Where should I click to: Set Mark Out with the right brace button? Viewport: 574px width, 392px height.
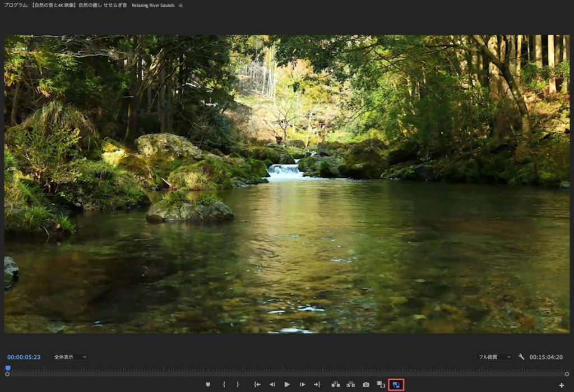tap(238, 384)
